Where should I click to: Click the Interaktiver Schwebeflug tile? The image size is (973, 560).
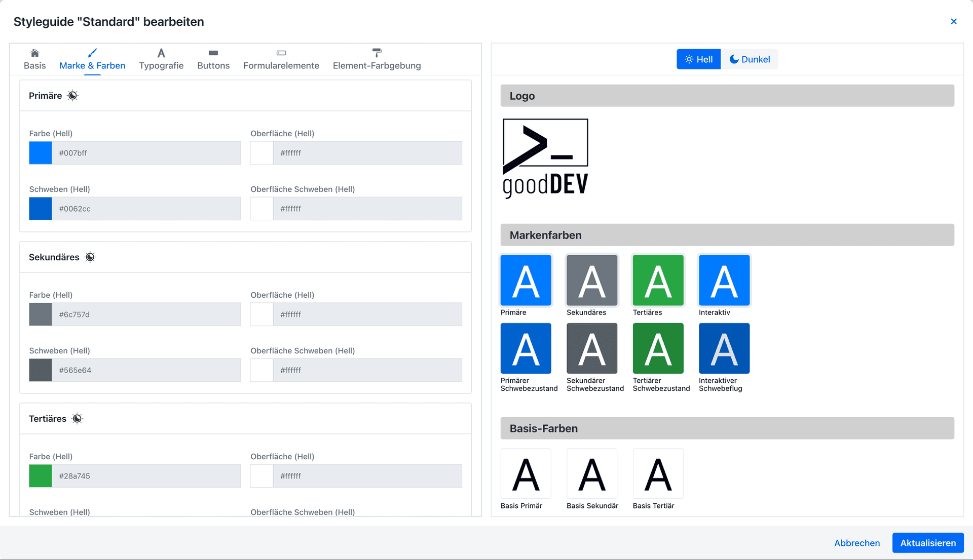click(724, 348)
